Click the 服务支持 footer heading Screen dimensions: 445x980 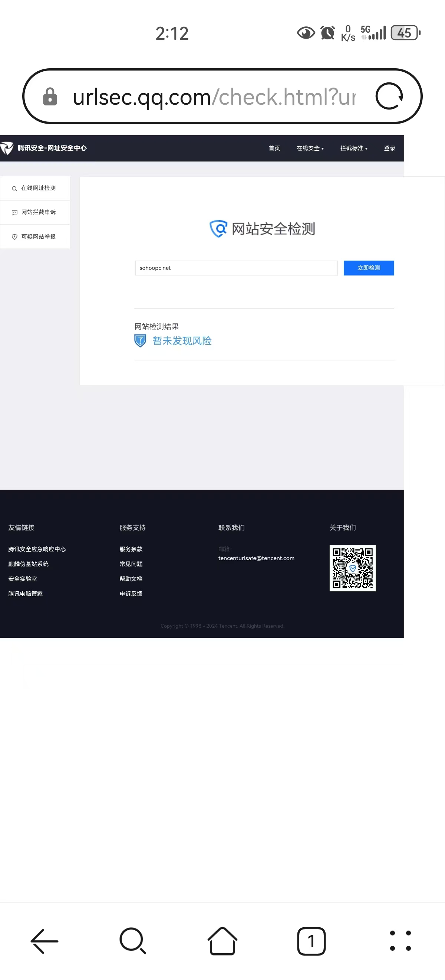133,527
